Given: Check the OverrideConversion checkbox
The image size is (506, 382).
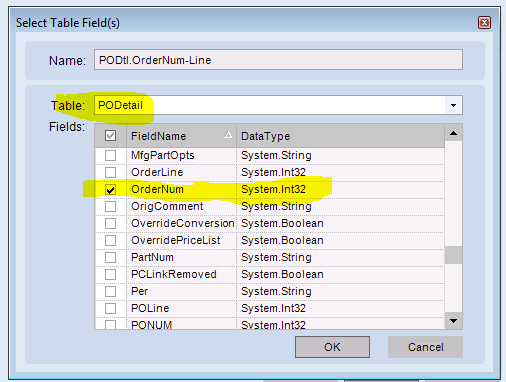Looking at the screenshot, I should (110, 223).
